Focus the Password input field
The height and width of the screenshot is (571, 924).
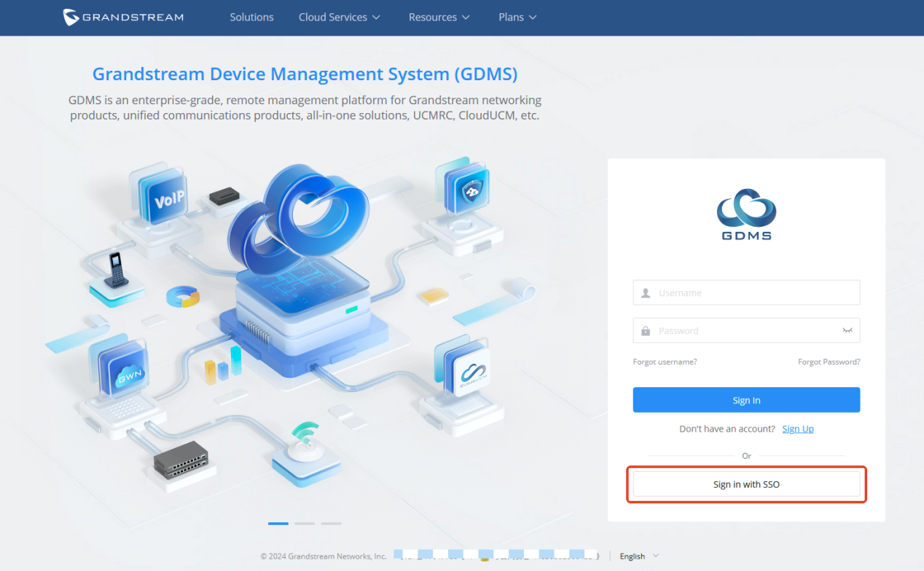pos(746,330)
